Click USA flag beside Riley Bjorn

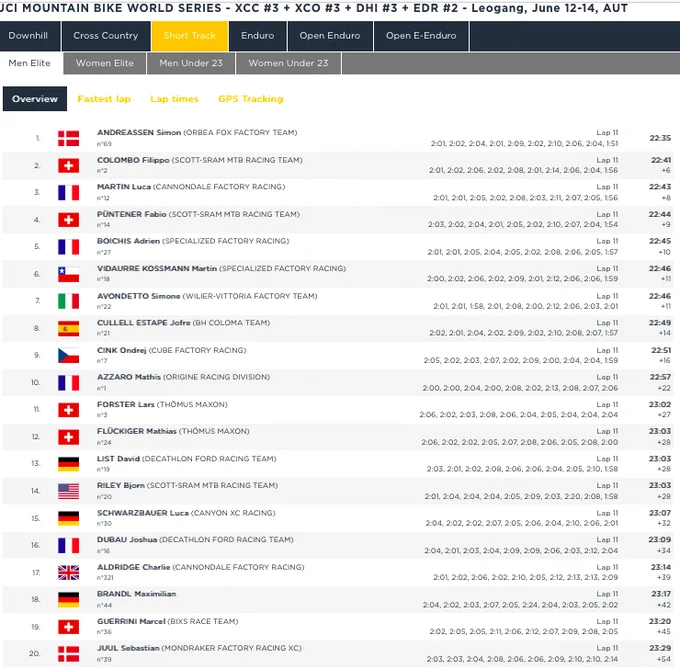69,491
